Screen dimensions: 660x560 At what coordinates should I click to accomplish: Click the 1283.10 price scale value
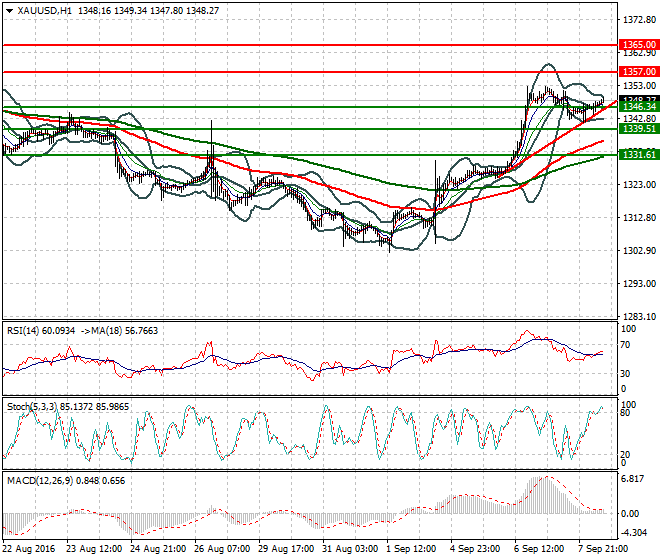tap(639, 317)
